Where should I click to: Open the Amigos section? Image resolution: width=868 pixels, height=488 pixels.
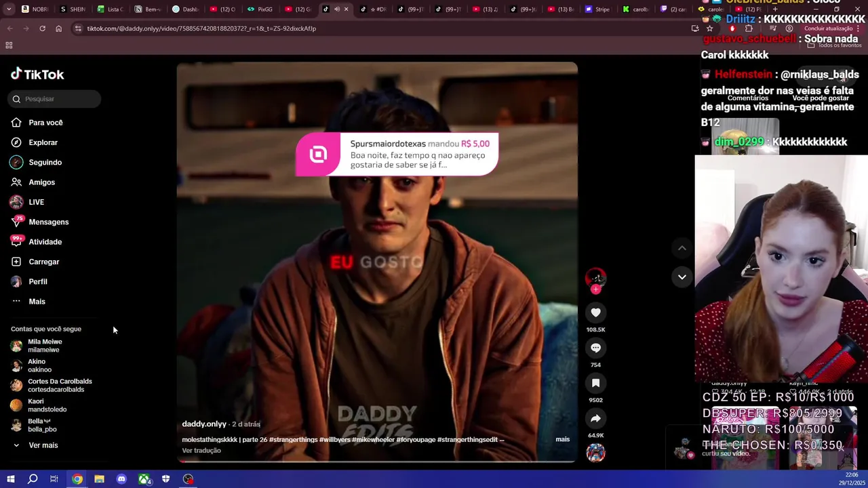tap(33, 182)
